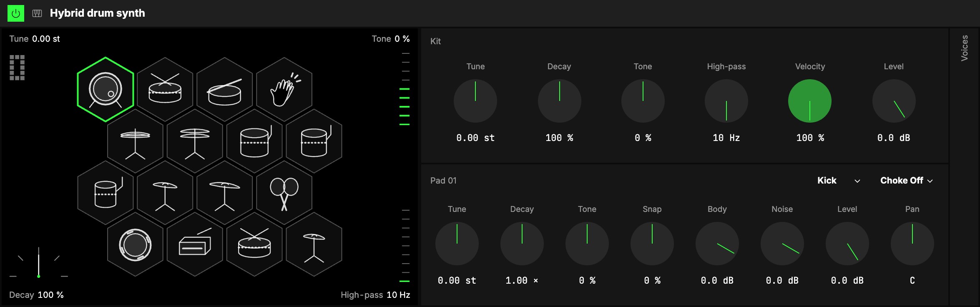The height and width of the screenshot is (307, 980).
Task: Click the Pad 01 Pan knob
Action: point(912,244)
